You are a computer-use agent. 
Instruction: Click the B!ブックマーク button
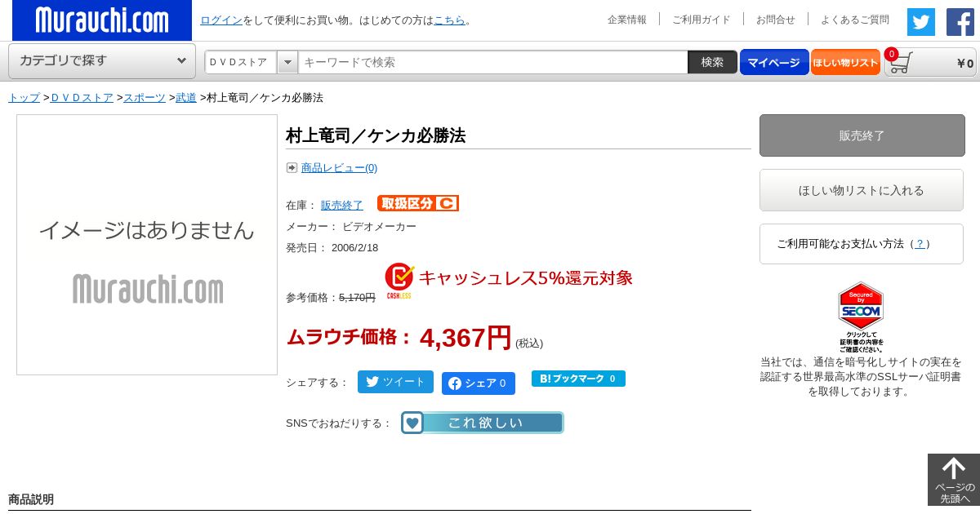[x=578, y=379]
